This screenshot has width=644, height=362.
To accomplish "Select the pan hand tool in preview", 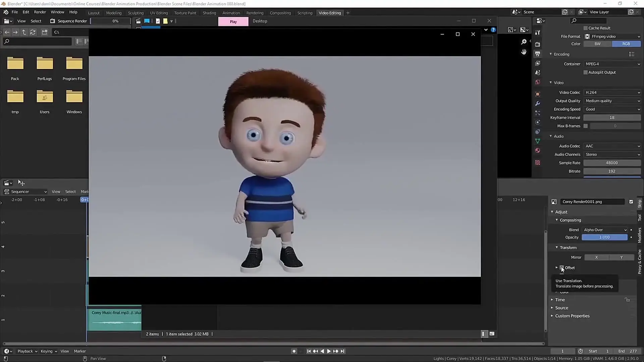I will click(524, 52).
